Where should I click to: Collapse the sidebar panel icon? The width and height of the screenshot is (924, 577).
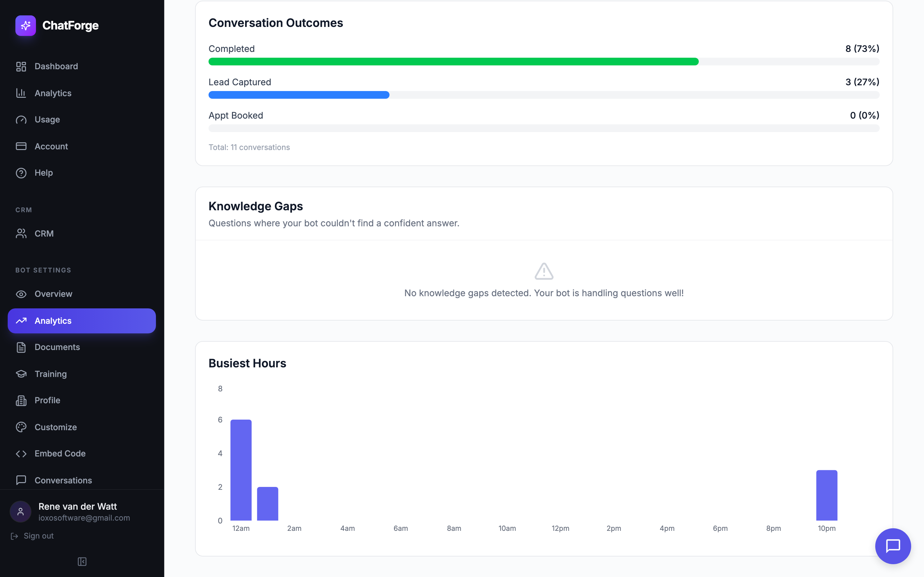(82, 561)
